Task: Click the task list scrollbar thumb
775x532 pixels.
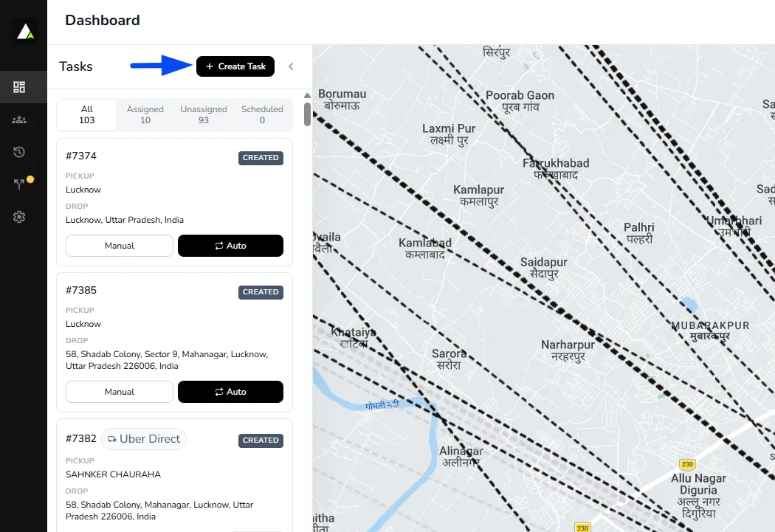Action: pyautogui.click(x=308, y=114)
